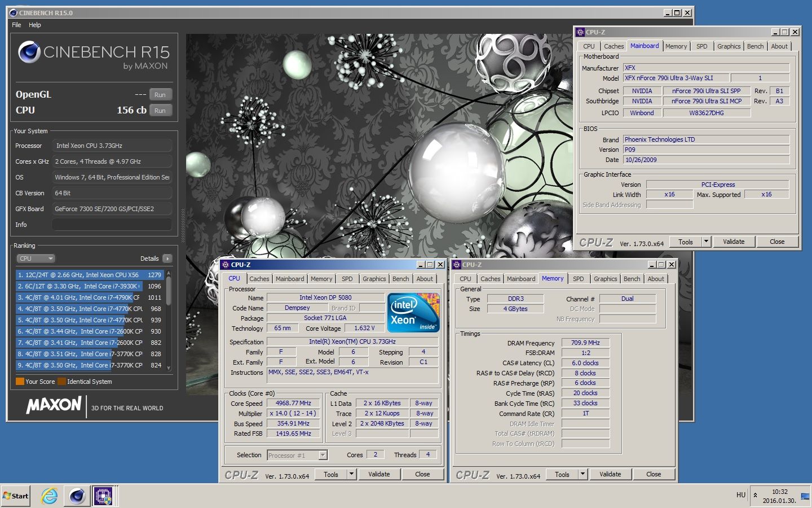Click Rated FSB 1419.65 MHz value
Screen dimensions: 812x508
point(293,433)
